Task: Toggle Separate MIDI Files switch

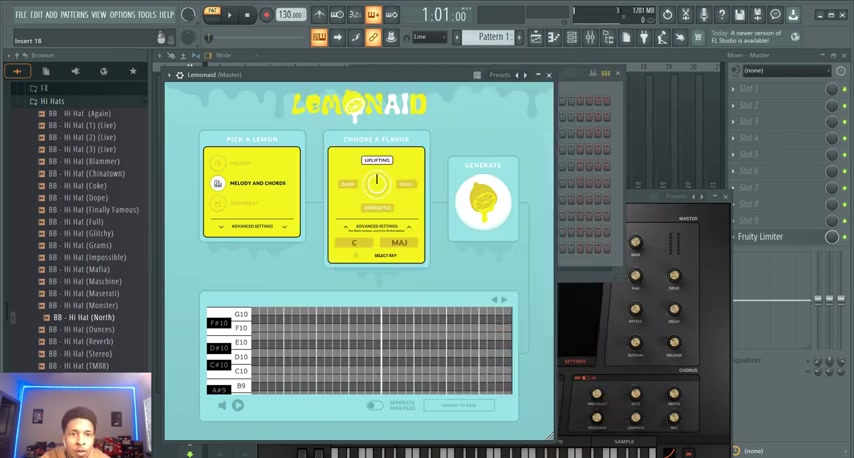Action: coord(375,405)
